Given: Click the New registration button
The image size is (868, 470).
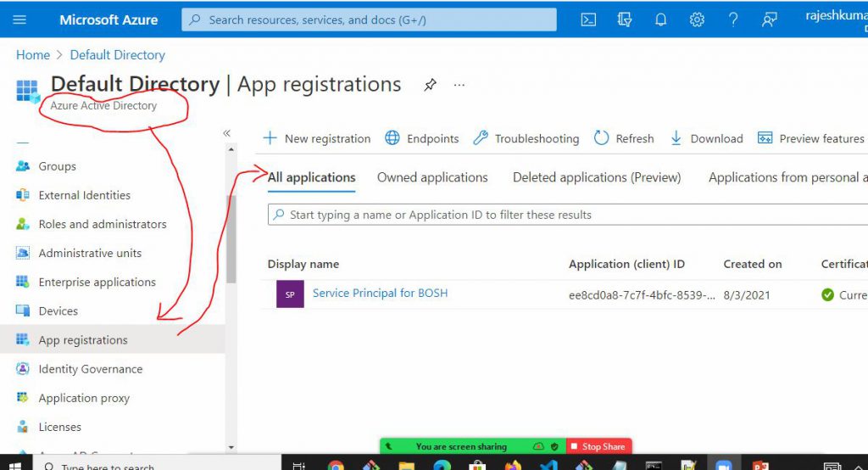Looking at the screenshot, I should (317, 138).
